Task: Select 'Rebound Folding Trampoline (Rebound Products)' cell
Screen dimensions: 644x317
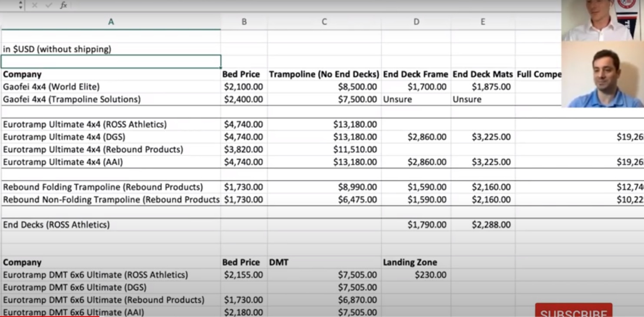Action: tap(111, 187)
